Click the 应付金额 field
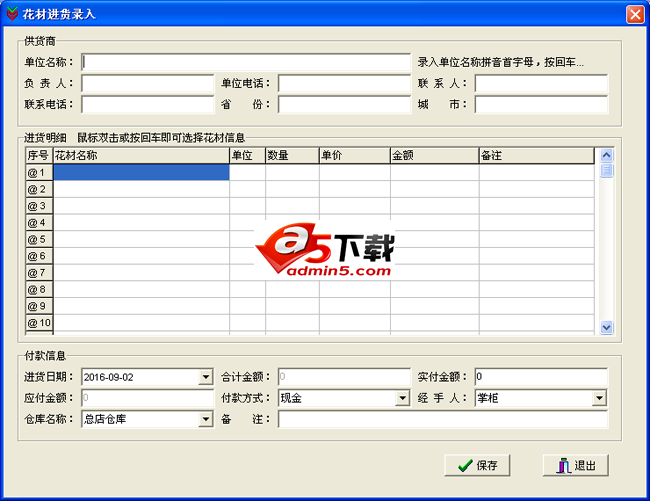Screen dimensions: 650x501 pyautogui.click(x=148, y=398)
